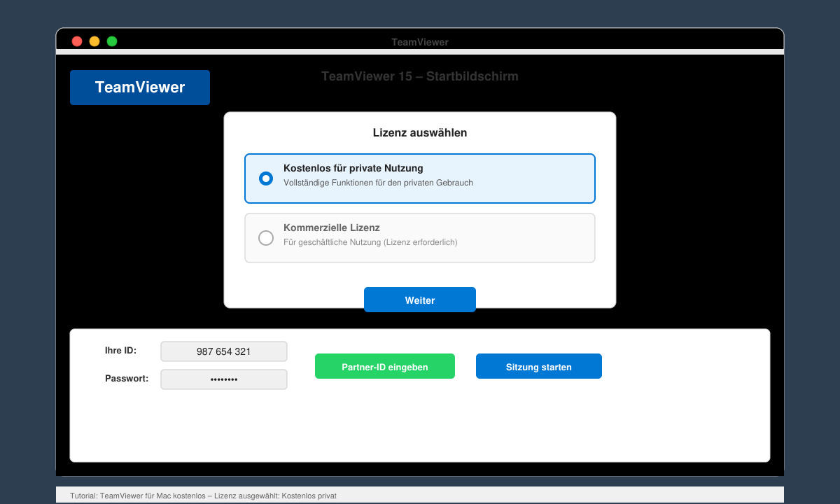
Task: Select the Kommerzielle Lizenz radio button
Action: click(x=266, y=238)
